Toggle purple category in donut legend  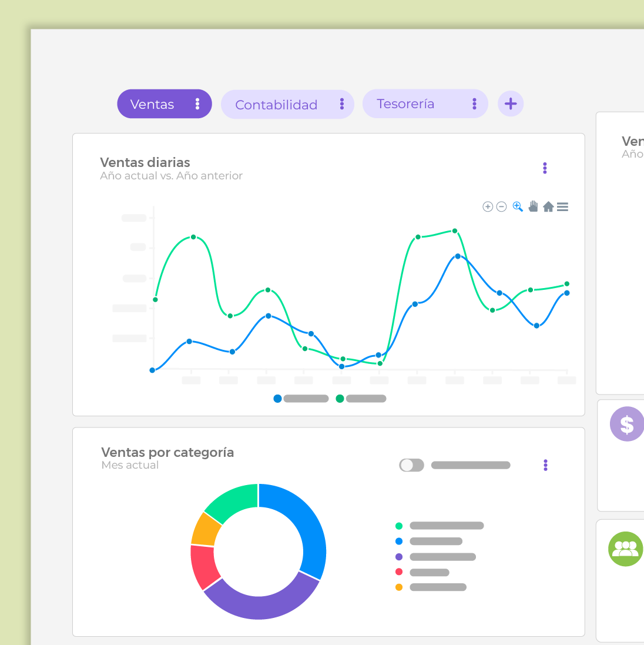(x=435, y=557)
